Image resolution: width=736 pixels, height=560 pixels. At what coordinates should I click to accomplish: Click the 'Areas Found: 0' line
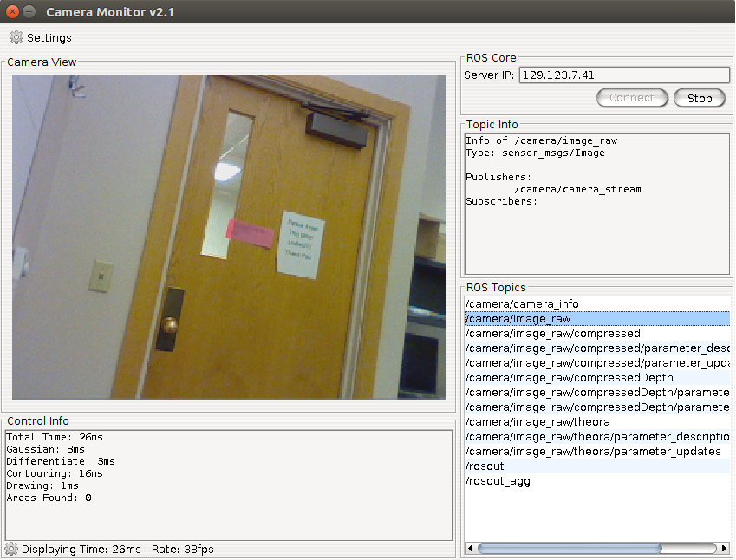(x=49, y=498)
